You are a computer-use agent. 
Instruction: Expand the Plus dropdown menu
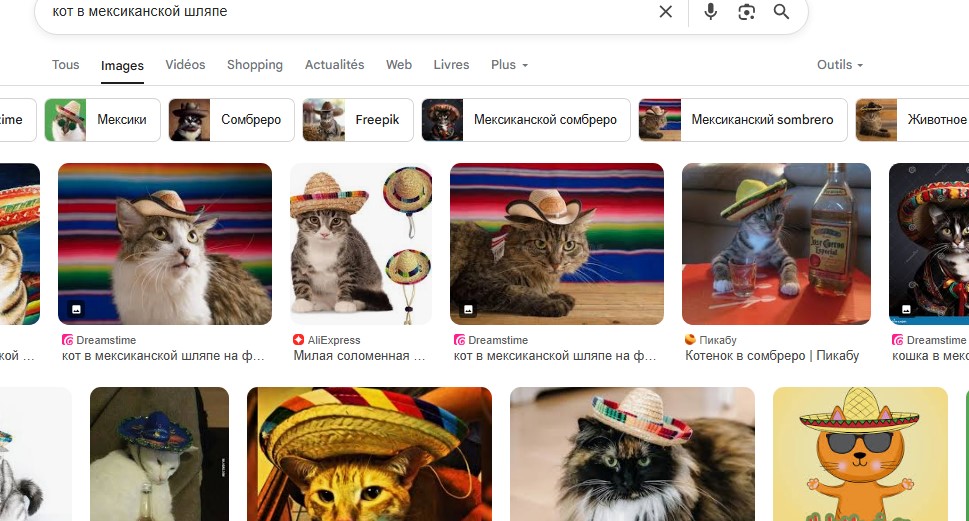click(x=509, y=65)
